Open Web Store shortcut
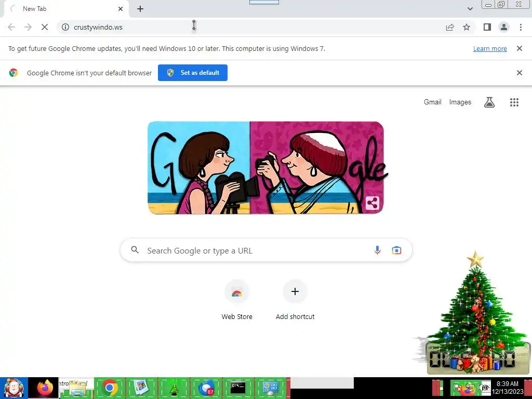 tap(237, 300)
